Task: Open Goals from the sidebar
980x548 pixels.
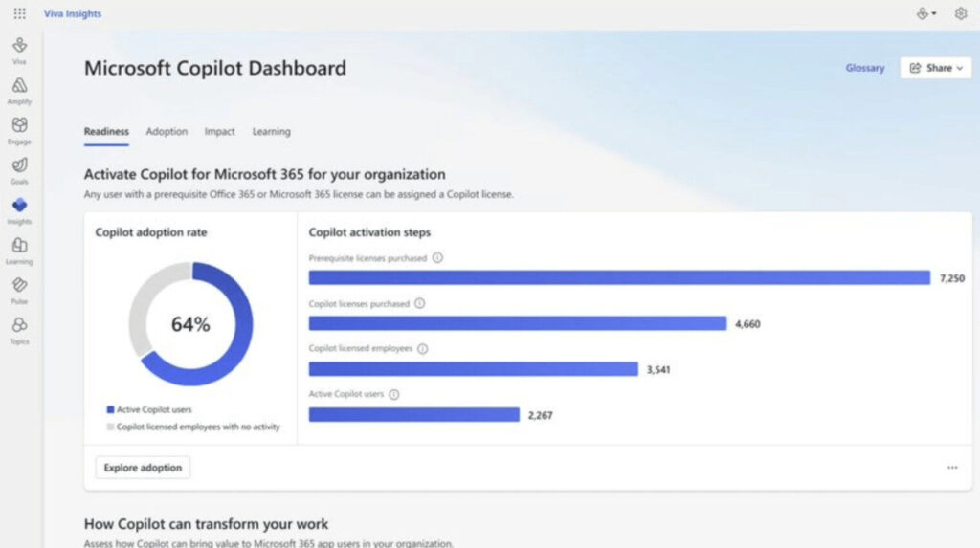Action: point(19,170)
